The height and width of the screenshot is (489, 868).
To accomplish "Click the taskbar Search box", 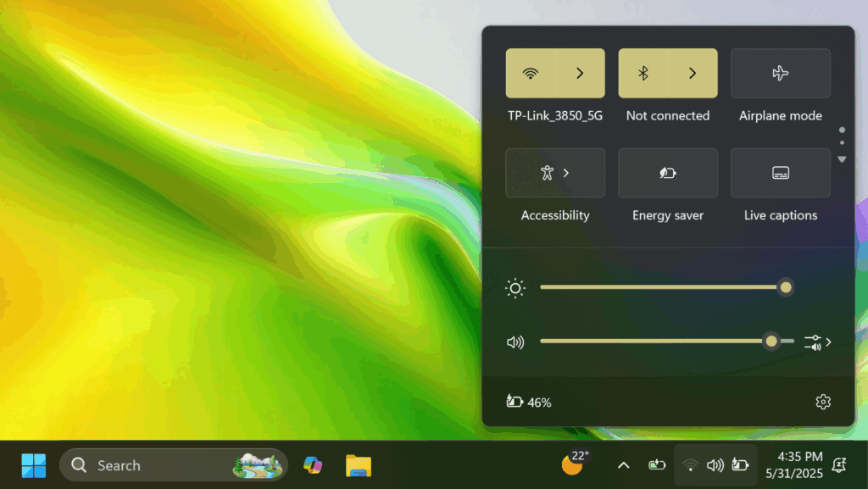I will (174, 465).
